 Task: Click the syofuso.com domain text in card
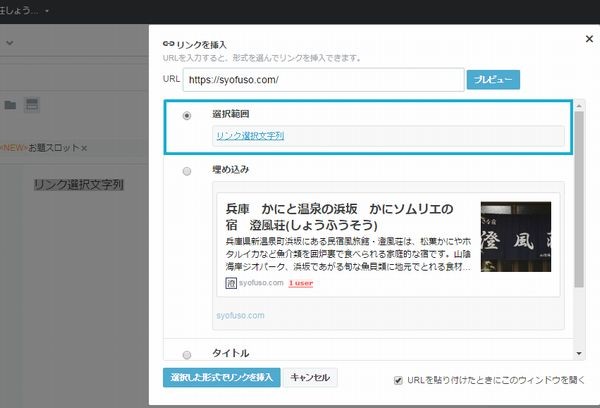pyautogui.click(x=261, y=283)
